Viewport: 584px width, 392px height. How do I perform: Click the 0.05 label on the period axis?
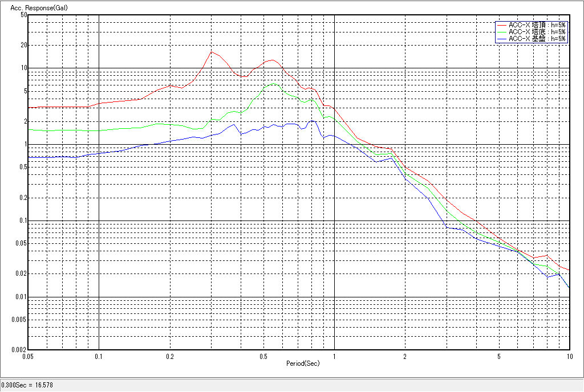(27, 356)
